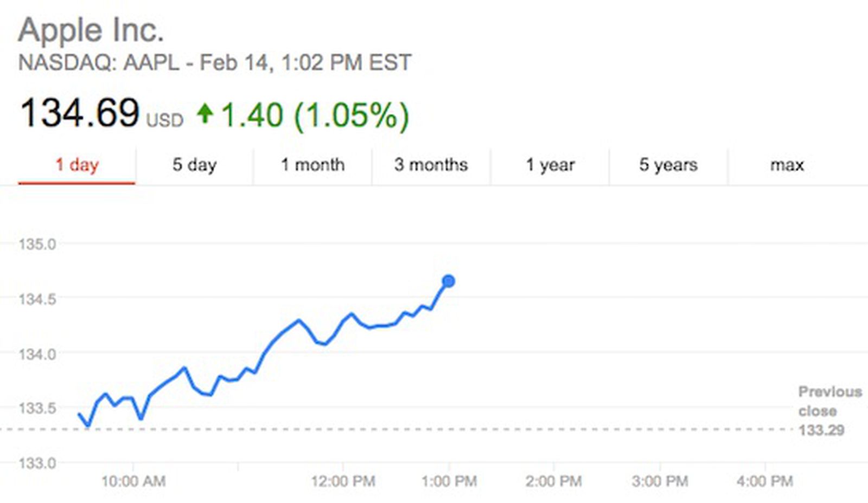Click the "Apple Inc." company title
868x503 pixels.
[x=92, y=31]
